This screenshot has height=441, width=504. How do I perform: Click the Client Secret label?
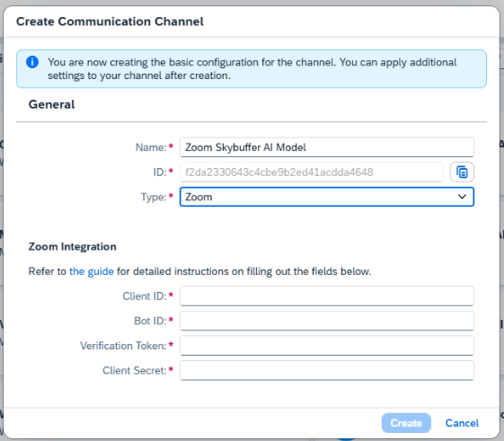coord(135,370)
